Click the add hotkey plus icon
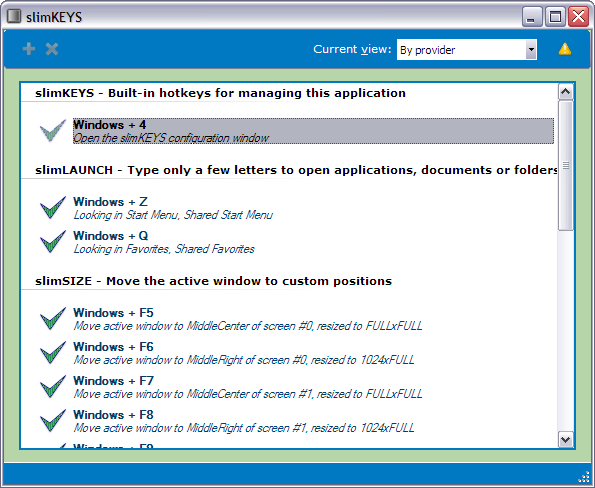This screenshot has height=488, width=595. (29, 49)
